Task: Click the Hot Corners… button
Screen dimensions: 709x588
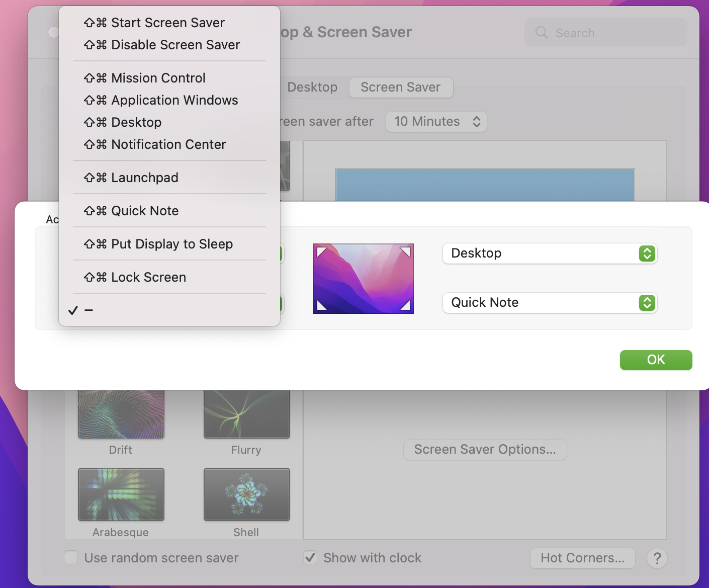Action: tap(583, 558)
